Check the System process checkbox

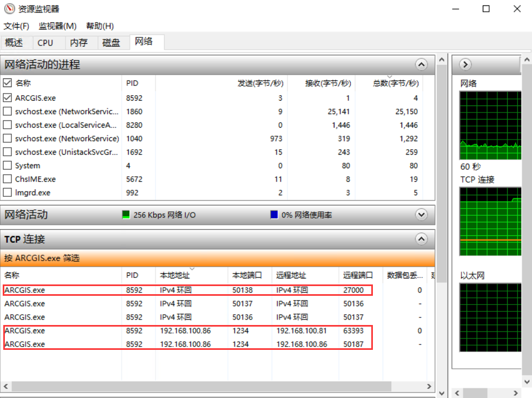coord(8,165)
